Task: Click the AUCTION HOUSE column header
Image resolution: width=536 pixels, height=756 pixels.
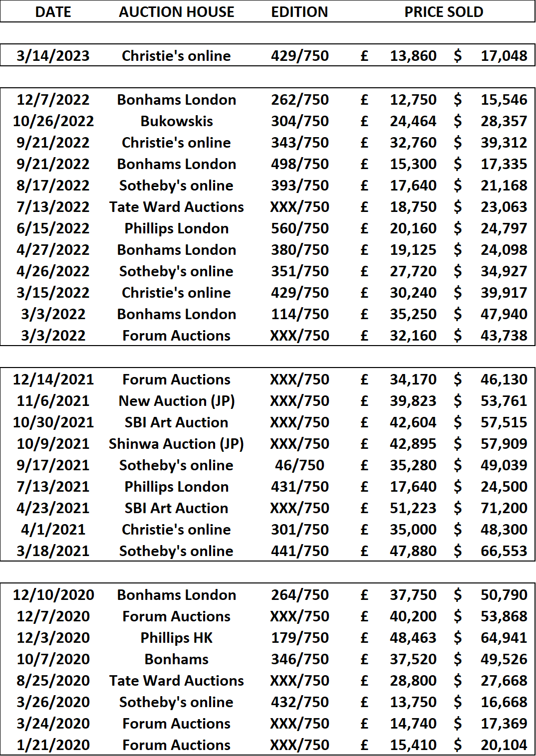Action: coord(177,12)
